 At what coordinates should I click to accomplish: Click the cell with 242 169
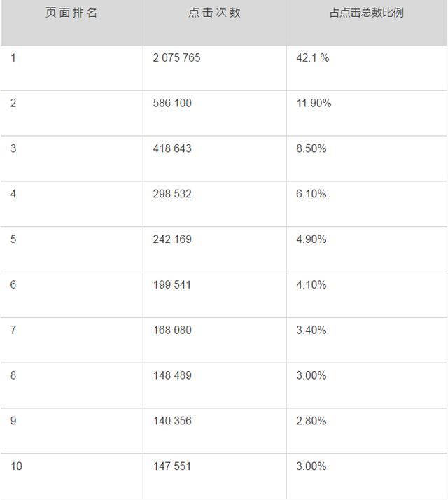(171, 239)
